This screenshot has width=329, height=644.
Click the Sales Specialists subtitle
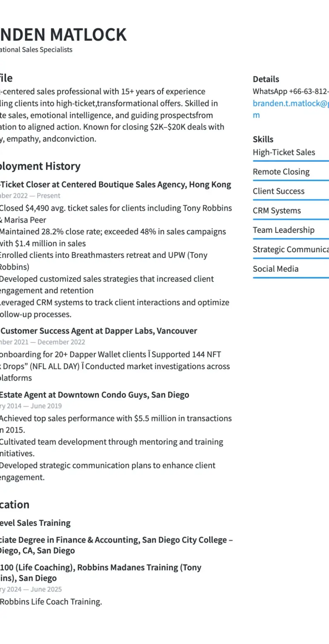coord(36,50)
